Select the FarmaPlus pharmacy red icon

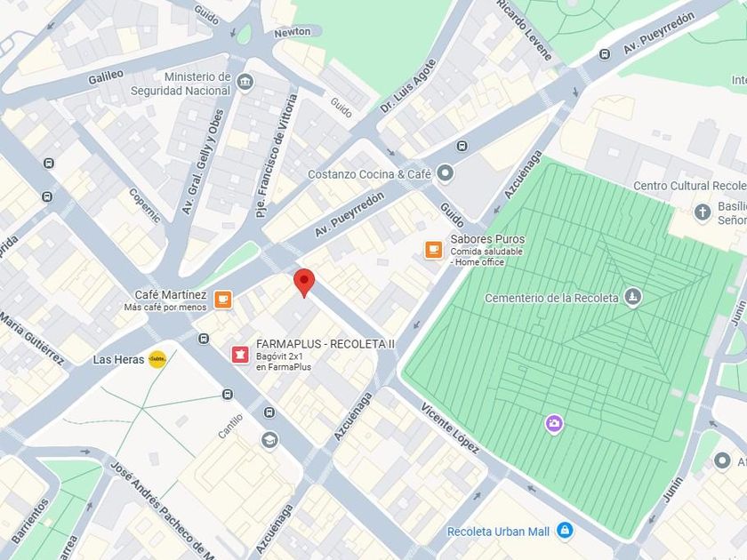coord(240,355)
